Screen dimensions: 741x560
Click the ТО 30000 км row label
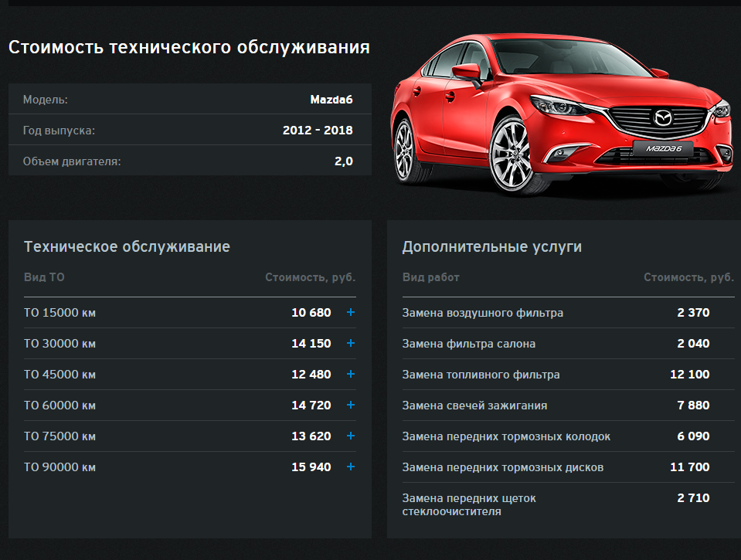click(x=60, y=344)
